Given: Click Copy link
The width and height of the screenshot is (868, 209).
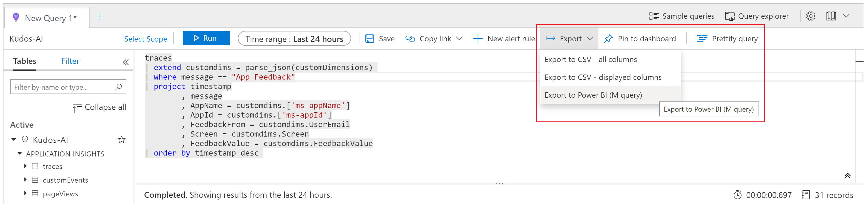Looking at the screenshot, I should pos(428,39).
